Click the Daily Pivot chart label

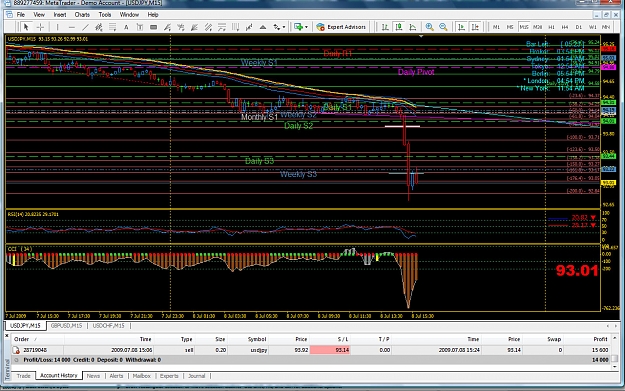416,72
